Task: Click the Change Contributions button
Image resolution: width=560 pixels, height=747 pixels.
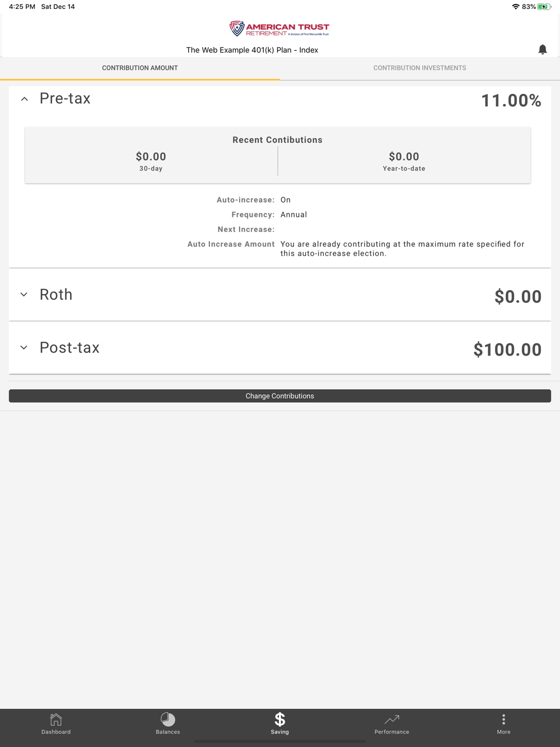Action: (x=280, y=396)
